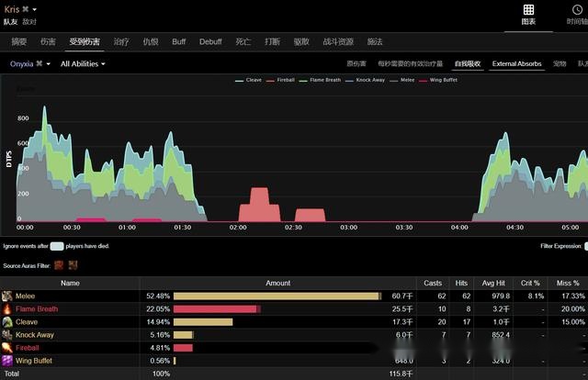Expand the All Abilities dropdown

click(x=83, y=63)
